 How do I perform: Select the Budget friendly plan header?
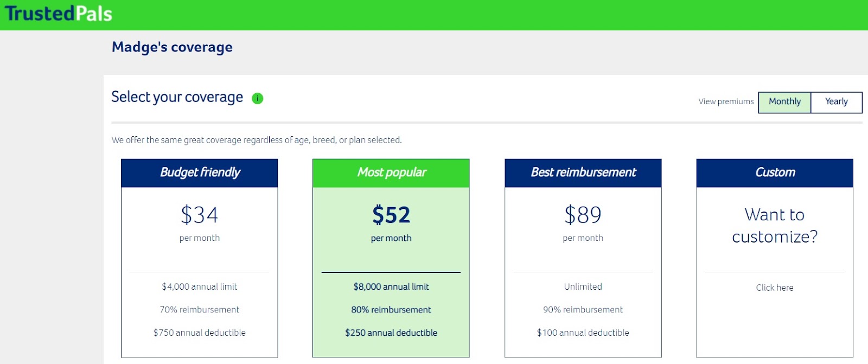pyautogui.click(x=200, y=173)
